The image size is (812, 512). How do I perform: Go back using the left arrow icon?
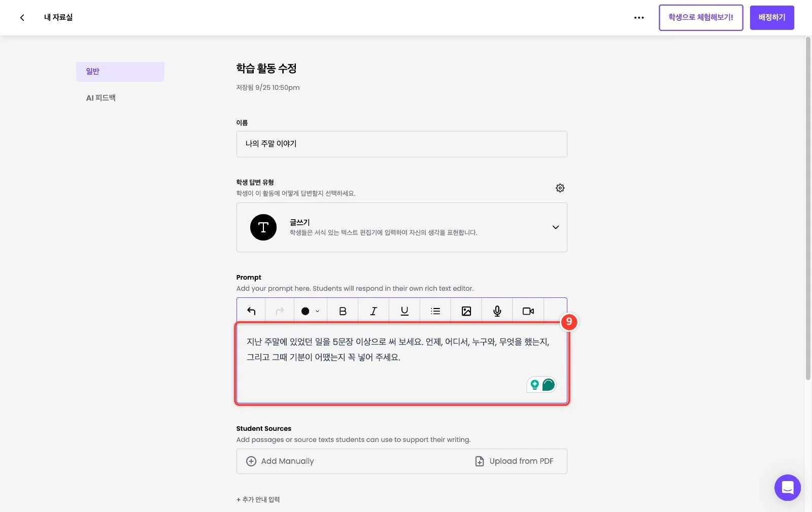[x=22, y=18]
